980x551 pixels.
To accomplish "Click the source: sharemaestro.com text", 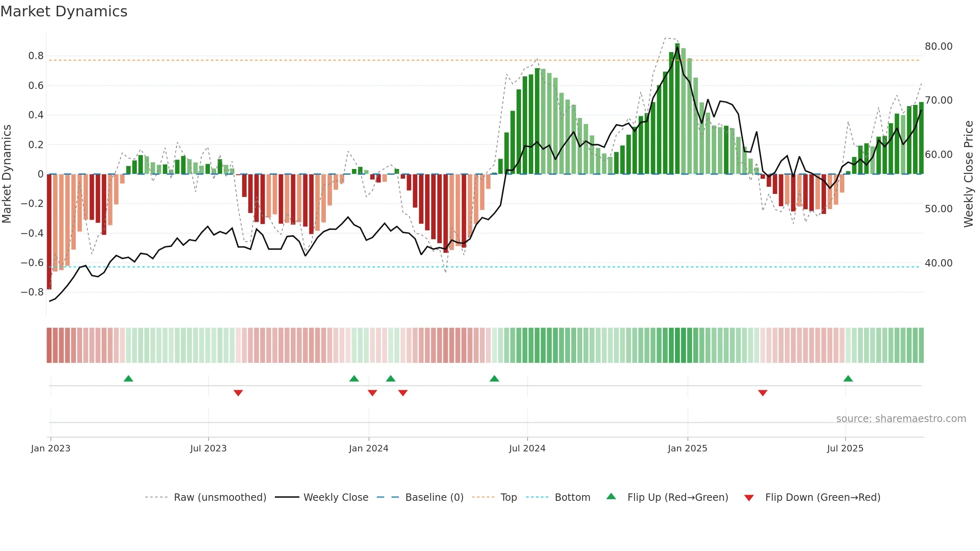I will 901,418.
